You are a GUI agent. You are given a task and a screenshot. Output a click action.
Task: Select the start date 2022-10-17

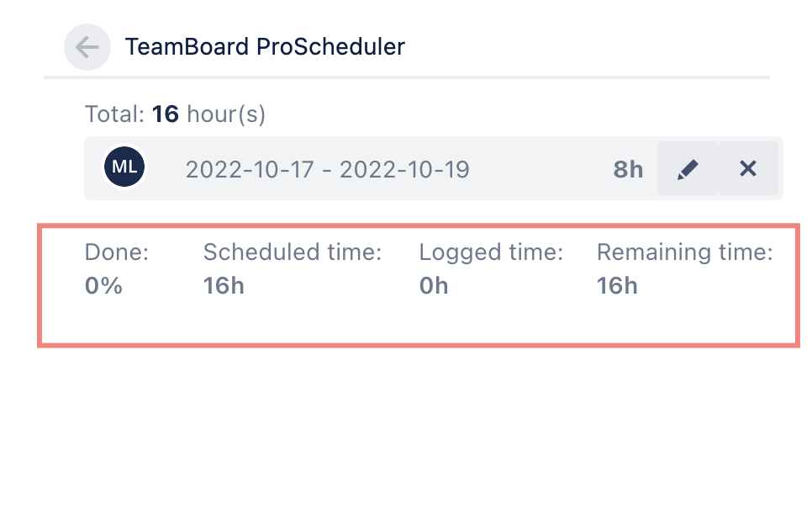(x=249, y=170)
